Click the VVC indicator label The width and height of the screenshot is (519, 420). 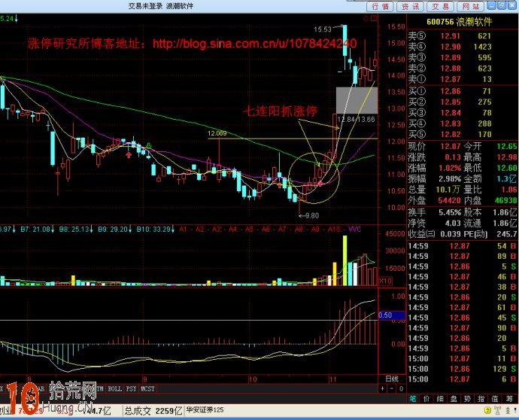[x=355, y=228]
